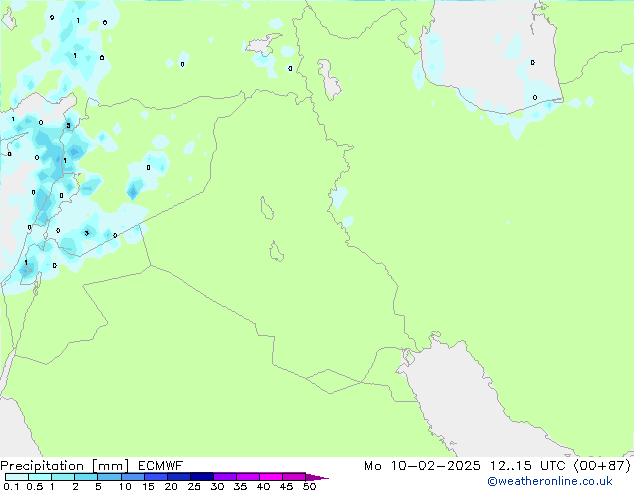Click the 20–25 mm legend swatch
634x490 pixels.
pyautogui.click(x=179, y=477)
